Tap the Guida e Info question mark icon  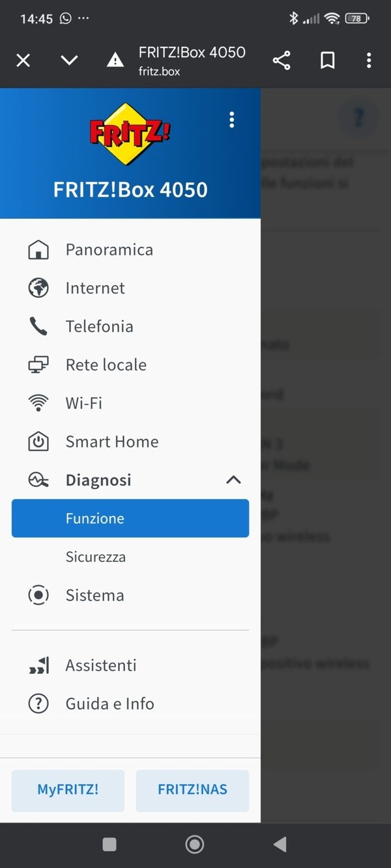coord(38,704)
